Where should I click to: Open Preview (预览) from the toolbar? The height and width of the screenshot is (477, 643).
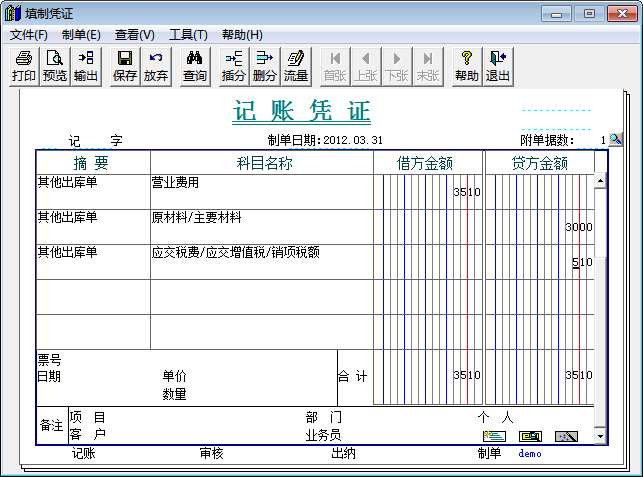(x=54, y=66)
